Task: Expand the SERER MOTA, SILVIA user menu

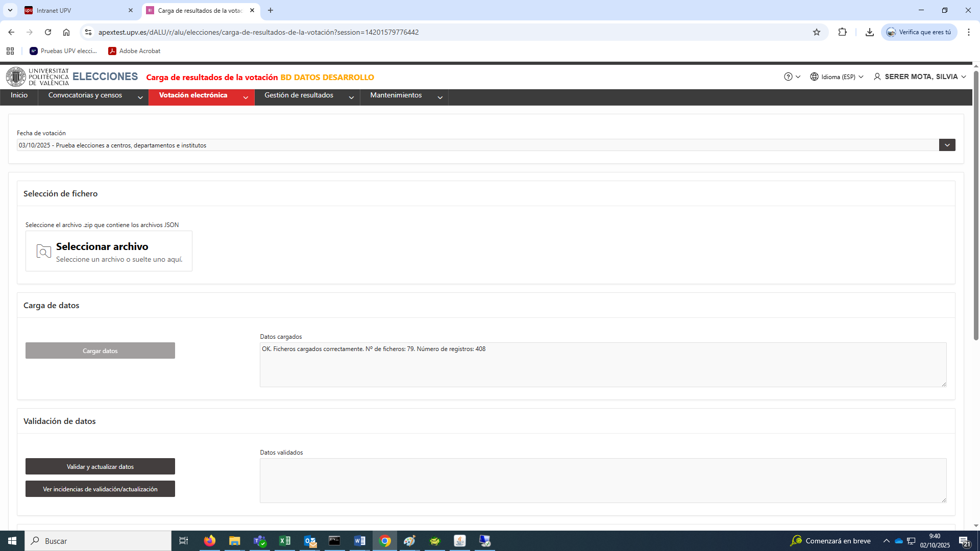Action: [920, 77]
